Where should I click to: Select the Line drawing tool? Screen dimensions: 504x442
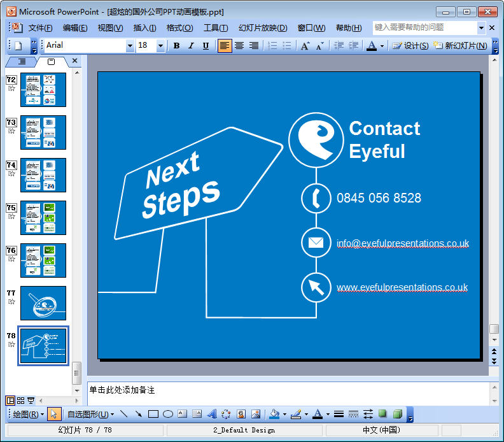click(123, 414)
